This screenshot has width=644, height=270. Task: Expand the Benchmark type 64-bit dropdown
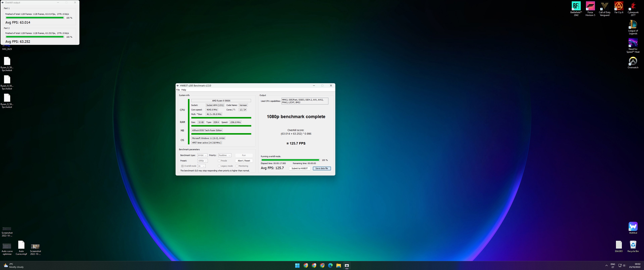(202, 155)
